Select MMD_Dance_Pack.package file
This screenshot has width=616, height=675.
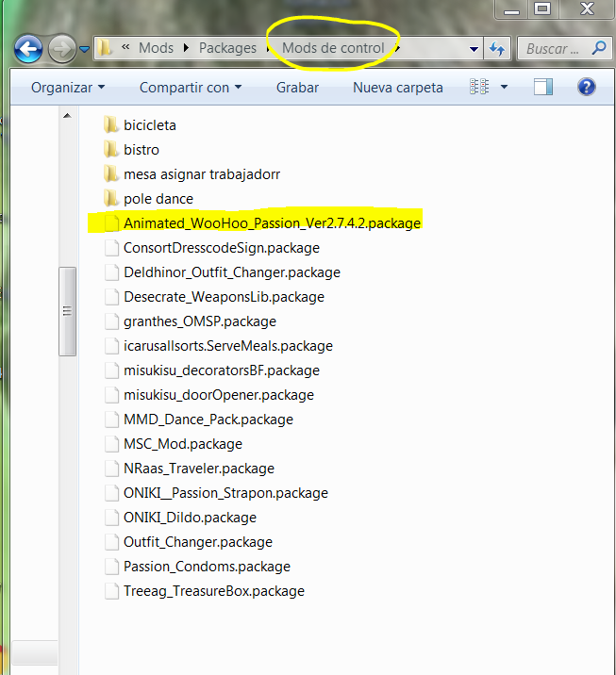(208, 420)
